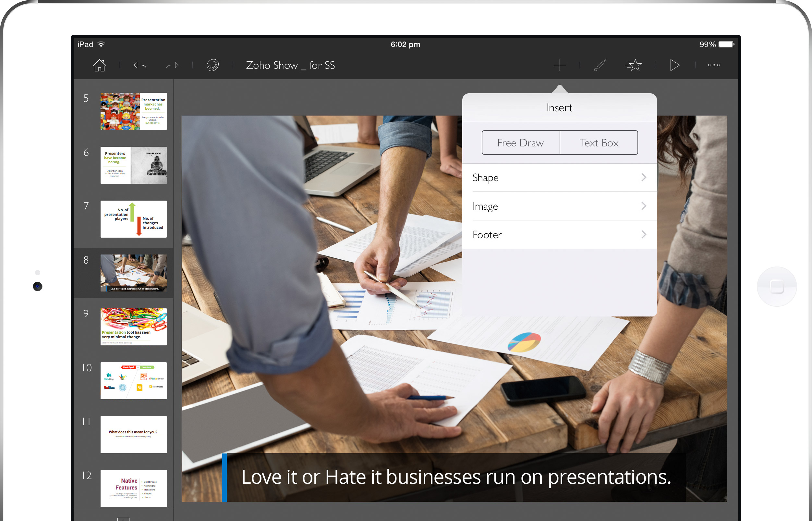Tap the Home icon in toolbar

pos(99,65)
